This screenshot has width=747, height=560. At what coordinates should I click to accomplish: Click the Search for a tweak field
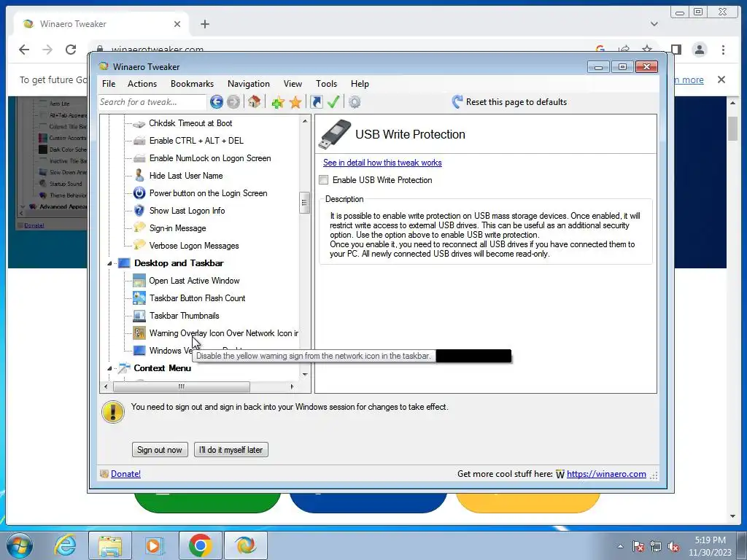click(152, 102)
